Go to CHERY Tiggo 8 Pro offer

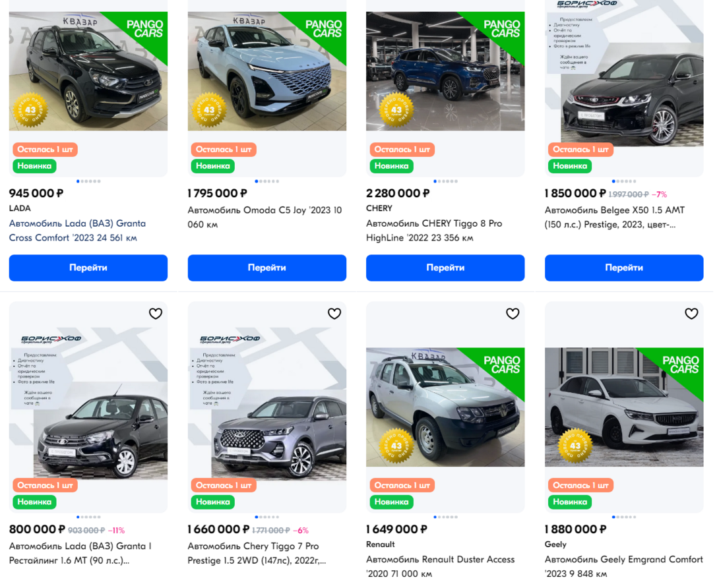pos(445,268)
